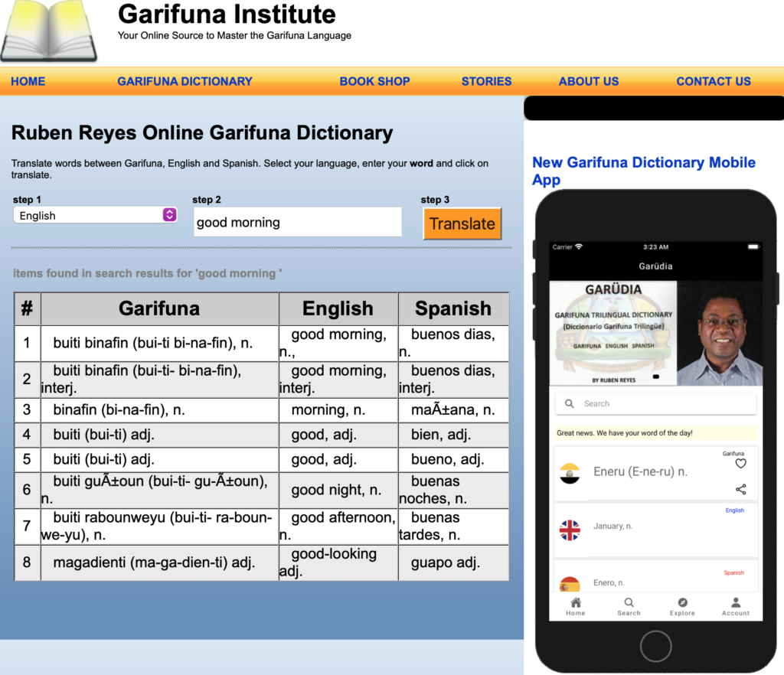Open the New Garifuna Dictionary Mobile App link
This screenshot has height=675, width=784.
point(643,171)
